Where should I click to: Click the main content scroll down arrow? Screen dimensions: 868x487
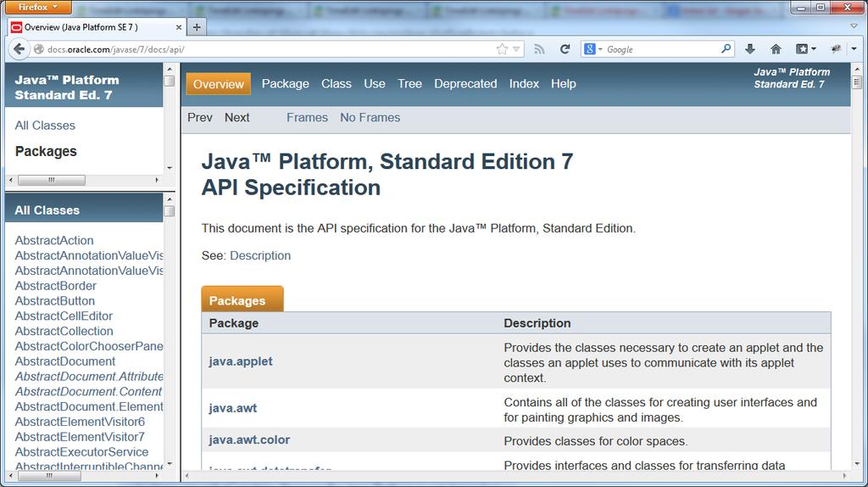coord(857,464)
